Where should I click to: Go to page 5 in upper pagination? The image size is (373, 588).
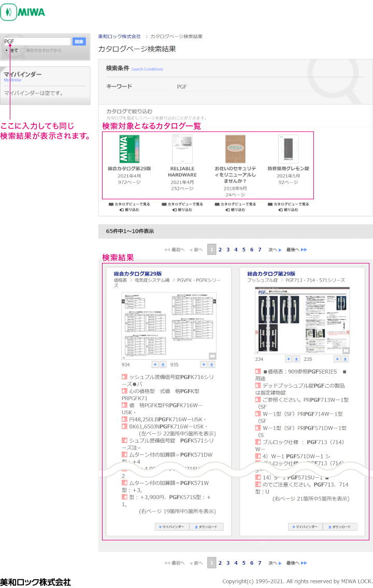point(243,249)
